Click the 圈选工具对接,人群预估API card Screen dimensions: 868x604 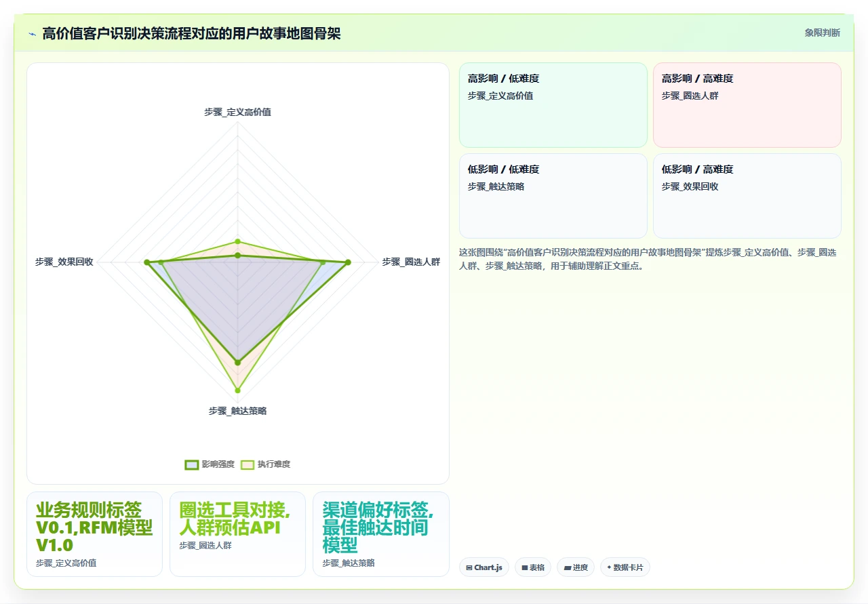click(237, 534)
